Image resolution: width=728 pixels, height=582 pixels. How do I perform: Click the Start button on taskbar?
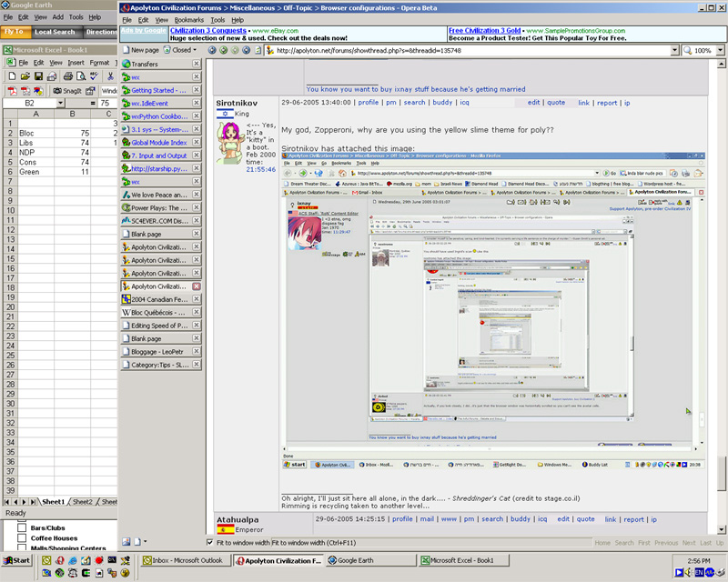tap(17, 560)
